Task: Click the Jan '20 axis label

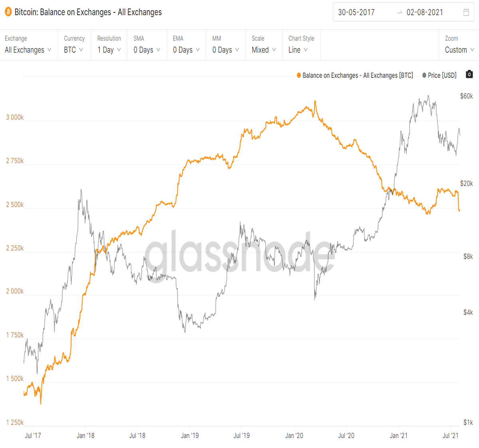Action: click(294, 436)
